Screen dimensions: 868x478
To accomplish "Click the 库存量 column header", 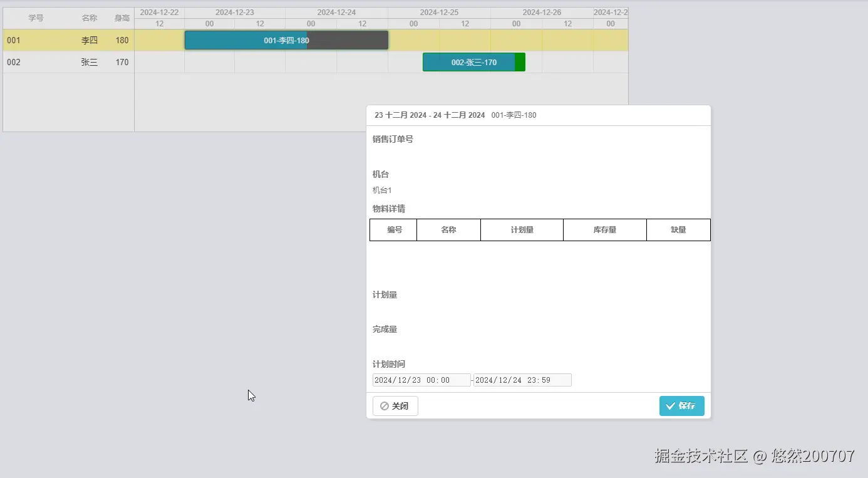I will (604, 229).
